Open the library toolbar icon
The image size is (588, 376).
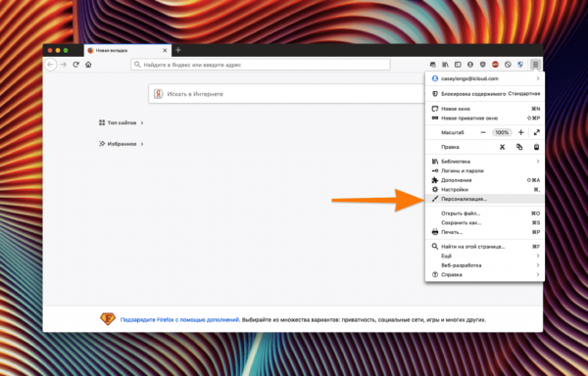coord(445,65)
